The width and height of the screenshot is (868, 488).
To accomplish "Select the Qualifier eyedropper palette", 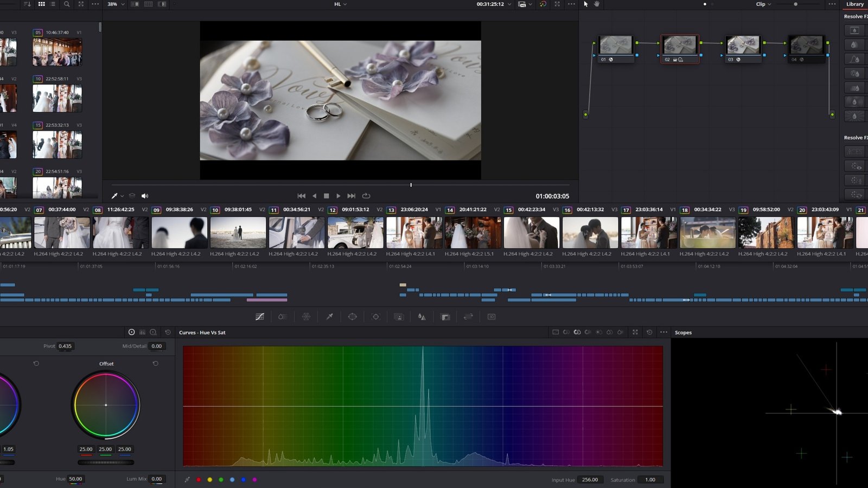I will [329, 317].
